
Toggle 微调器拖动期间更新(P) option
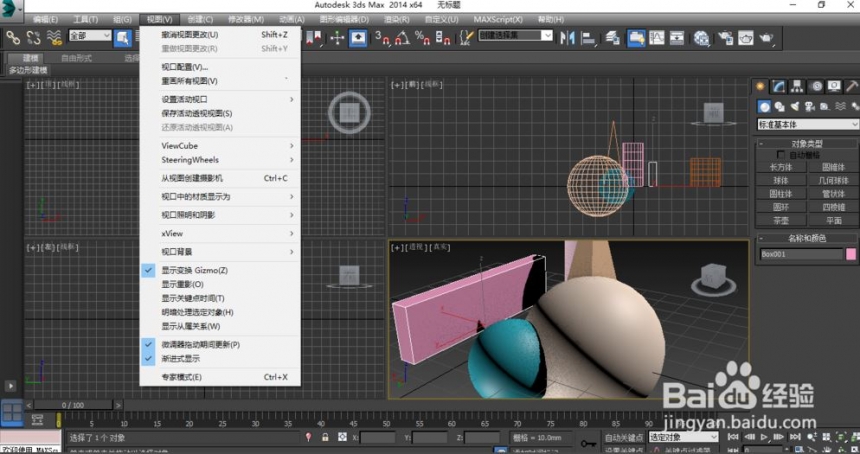[x=220, y=344]
